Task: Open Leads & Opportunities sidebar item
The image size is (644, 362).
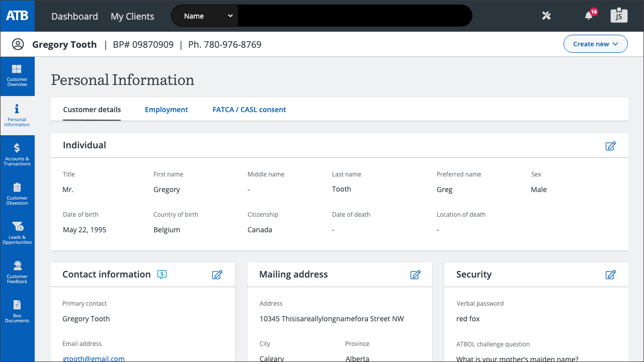Action: click(17, 233)
